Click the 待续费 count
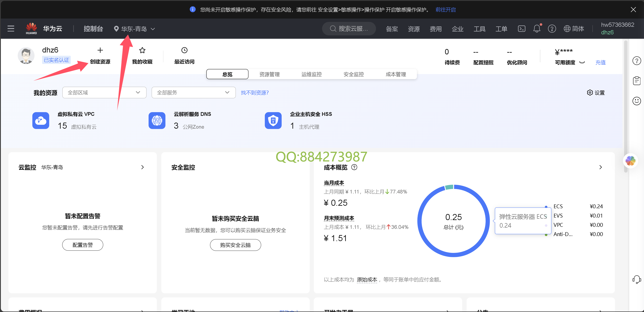 [x=447, y=52]
